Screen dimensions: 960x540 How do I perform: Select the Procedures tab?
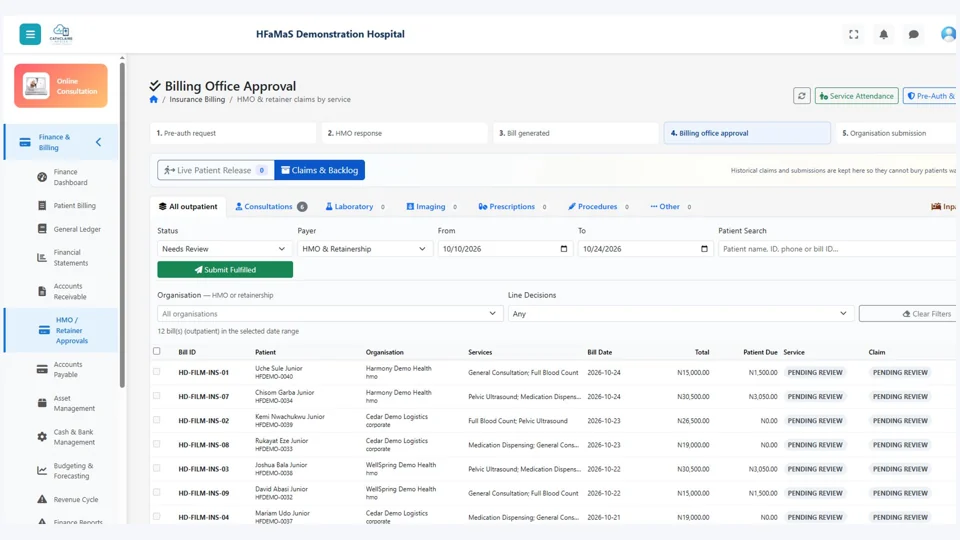[598, 206]
